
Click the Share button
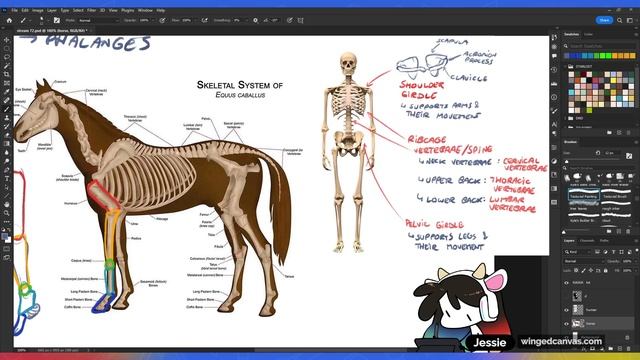coord(604,20)
